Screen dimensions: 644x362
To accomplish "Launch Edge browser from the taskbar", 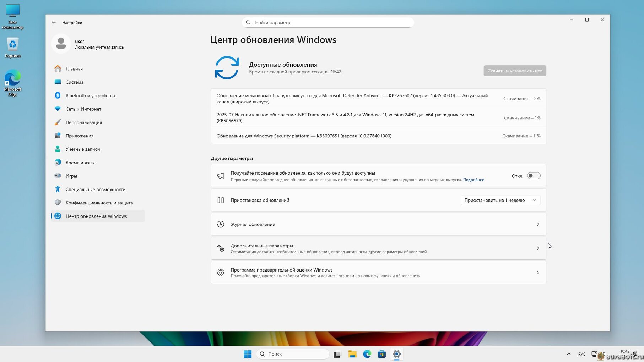I will [x=367, y=354].
